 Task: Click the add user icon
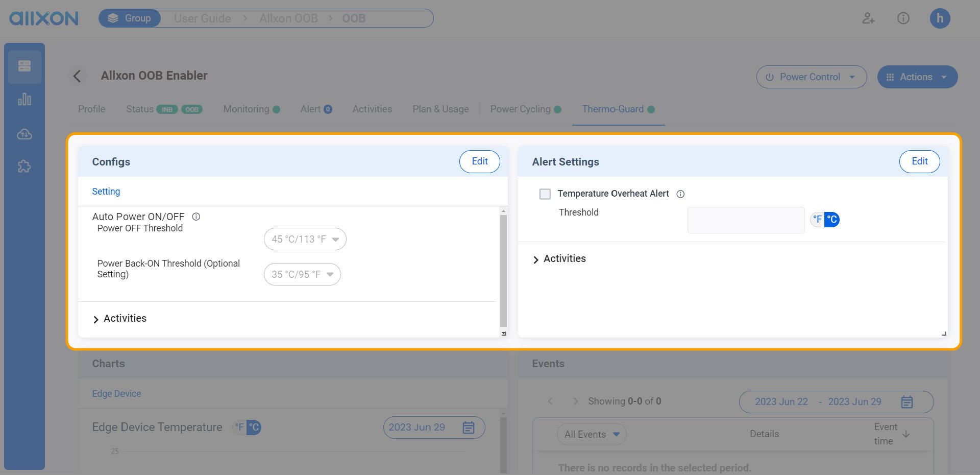868,19
